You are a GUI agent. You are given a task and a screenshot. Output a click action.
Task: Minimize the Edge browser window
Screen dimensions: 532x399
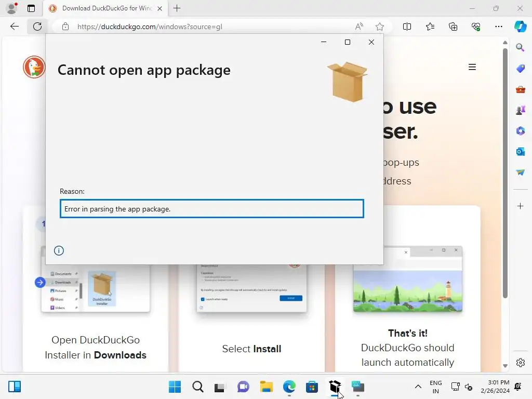[x=472, y=8]
